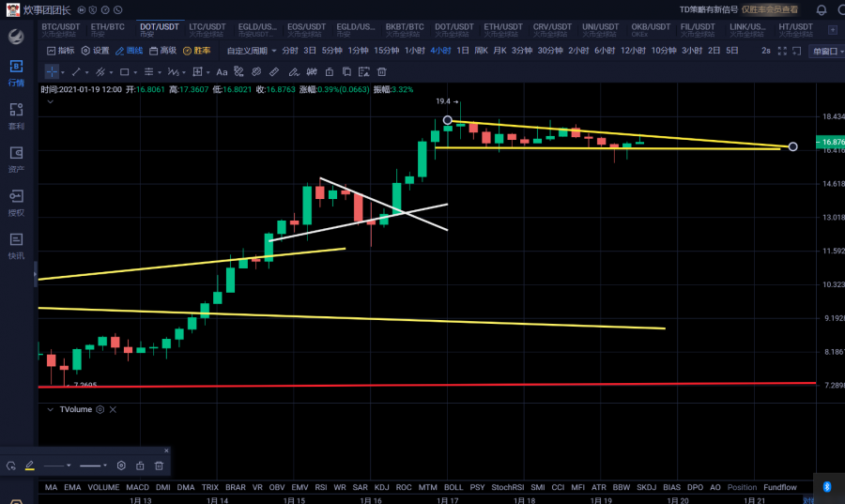Screen dimensions: 845x504
Task: Click the copy drawings icon in toolbar
Action: pyautogui.click(x=346, y=71)
